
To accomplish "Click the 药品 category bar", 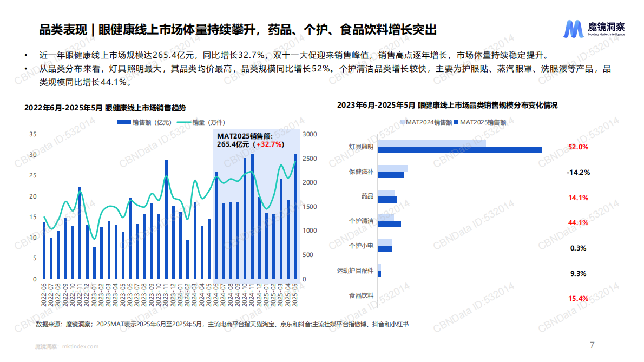I will pyautogui.click(x=387, y=200).
